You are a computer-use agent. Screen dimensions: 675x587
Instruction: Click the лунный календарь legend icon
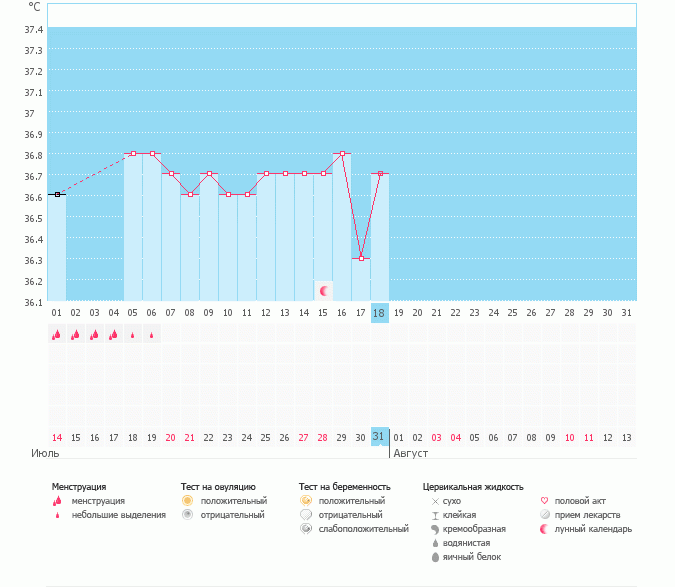(544, 529)
